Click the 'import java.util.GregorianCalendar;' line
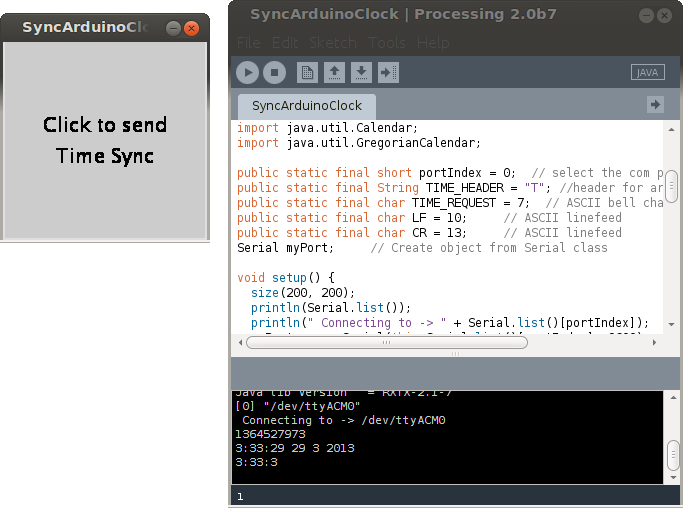Screen dimensions: 683x508 [359, 143]
